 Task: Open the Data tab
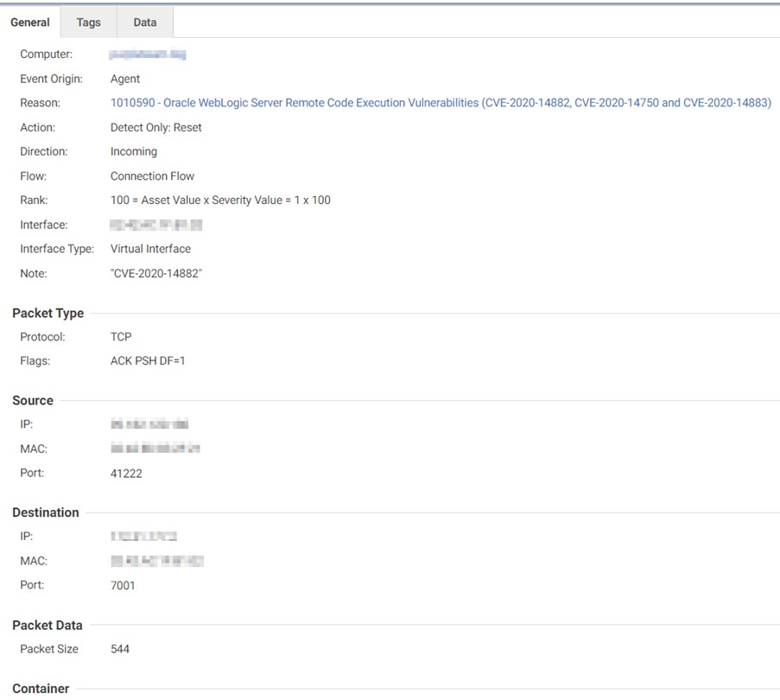click(144, 22)
